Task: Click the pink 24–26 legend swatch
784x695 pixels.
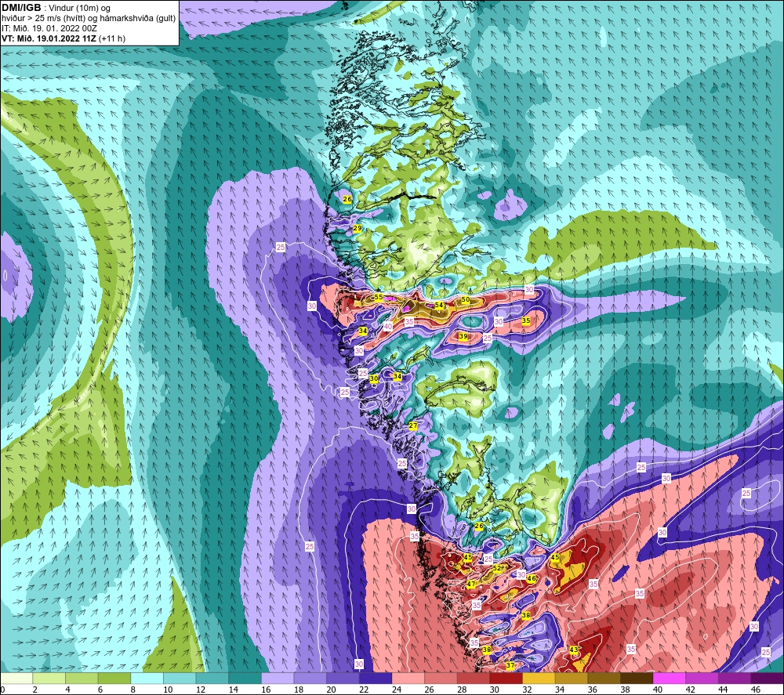Action: tap(408, 679)
